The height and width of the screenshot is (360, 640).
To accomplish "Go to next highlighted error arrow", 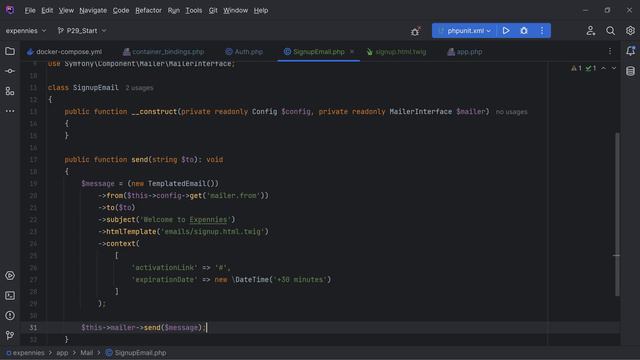I will point(613,68).
